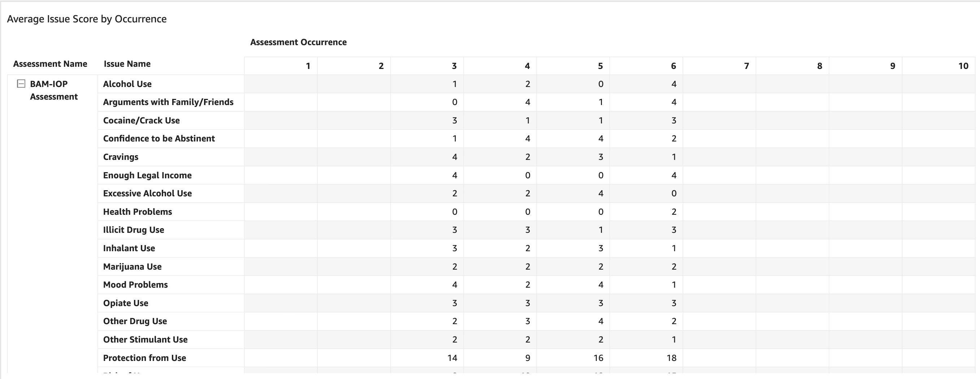Select the Assessment Occurrence field label
The height and width of the screenshot is (379, 980).
(x=298, y=42)
